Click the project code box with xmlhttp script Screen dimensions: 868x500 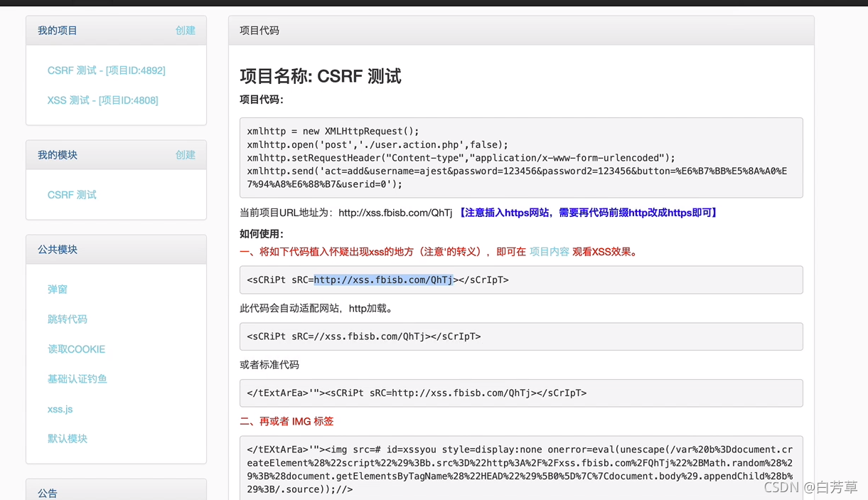point(521,158)
